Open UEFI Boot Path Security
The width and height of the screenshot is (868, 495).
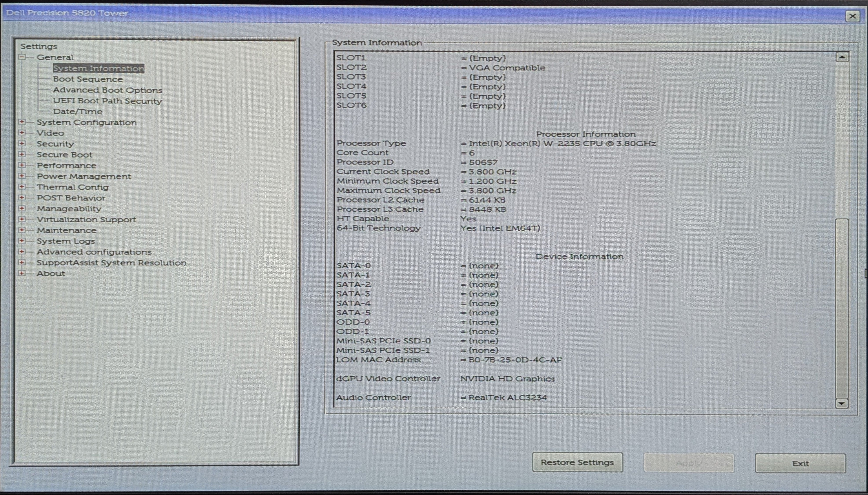coord(108,101)
